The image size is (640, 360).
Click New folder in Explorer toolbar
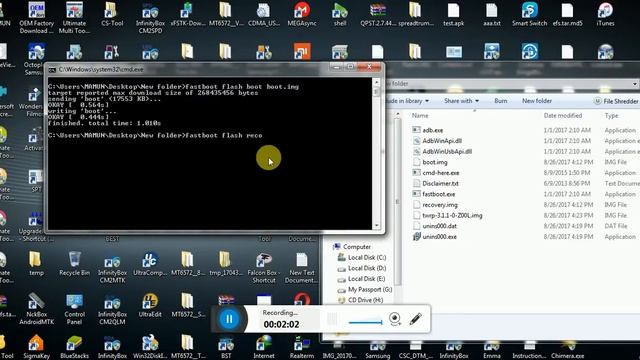537,101
